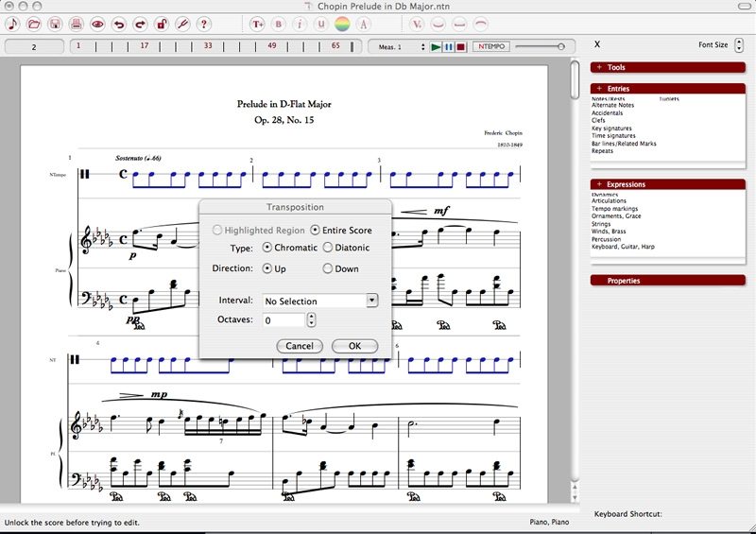Click the new score music note icon
Image resolution: width=756 pixels, height=534 pixels.
click(x=12, y=25)
